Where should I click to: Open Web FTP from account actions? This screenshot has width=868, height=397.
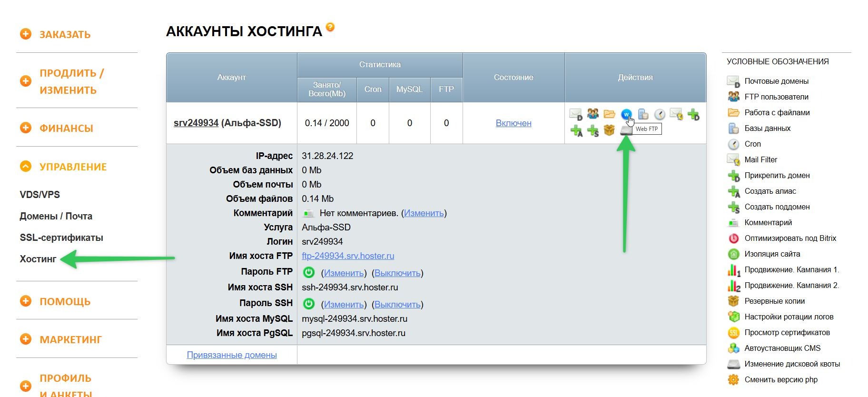(626, 114)
